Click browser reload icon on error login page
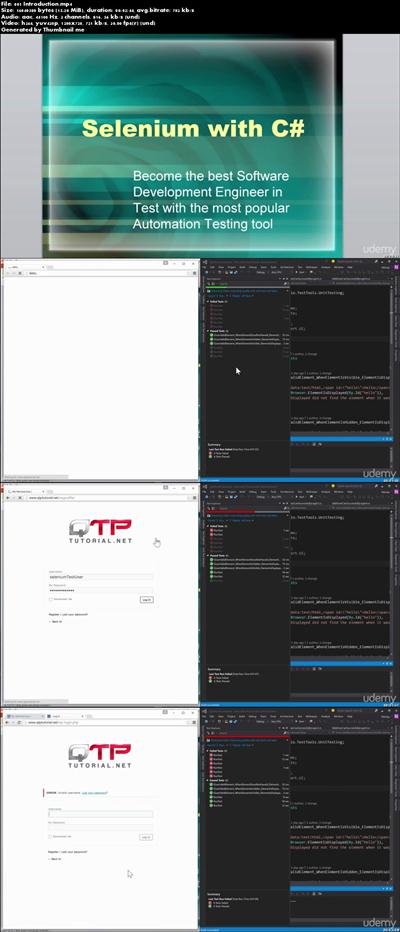Image resolution: width=400 pixels, height=932 pixels. [20, 723]
